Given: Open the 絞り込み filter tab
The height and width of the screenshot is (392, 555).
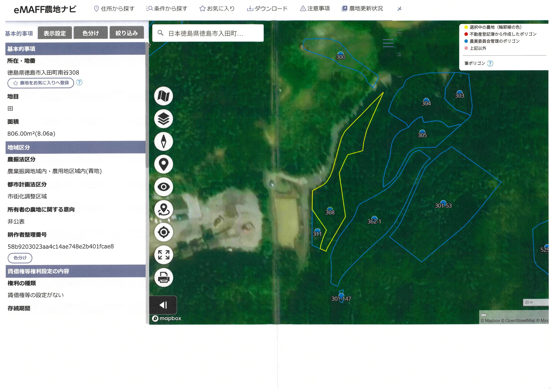Looking at the screenshot, I should click(x=126, y=33).
